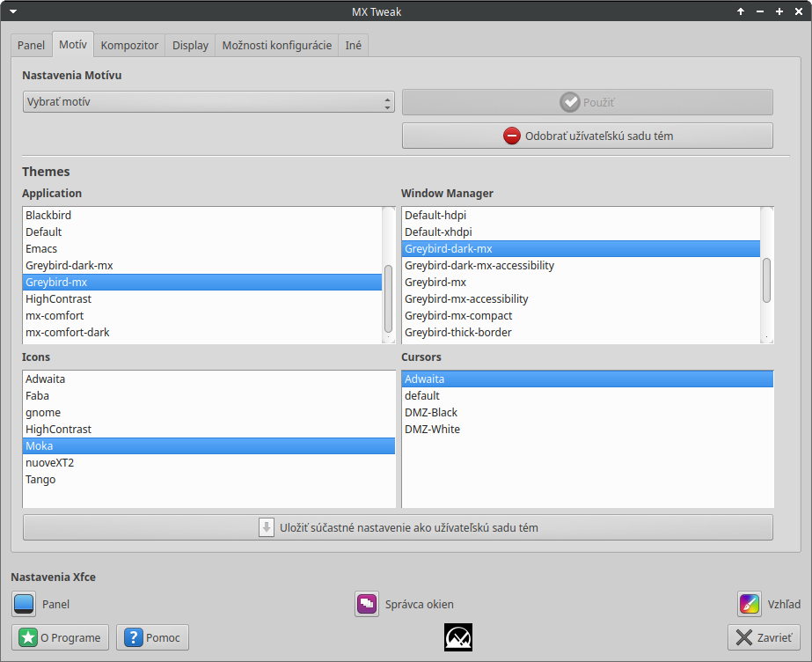Select Greybird-dark-mx in Window Manager list
The width and height of the screenshot is (812, 662).
581,248
